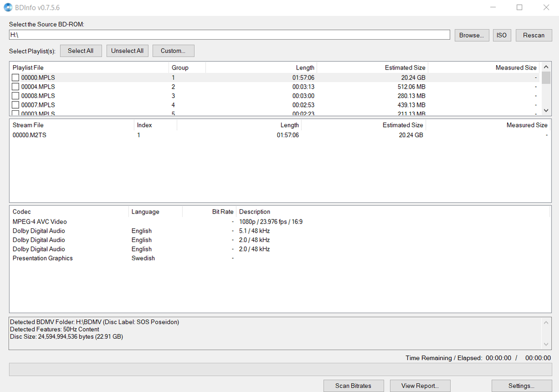Click stream list Length column header
Image resolution: width=559 pixels, height=392 pixels.
coord(239,125)
